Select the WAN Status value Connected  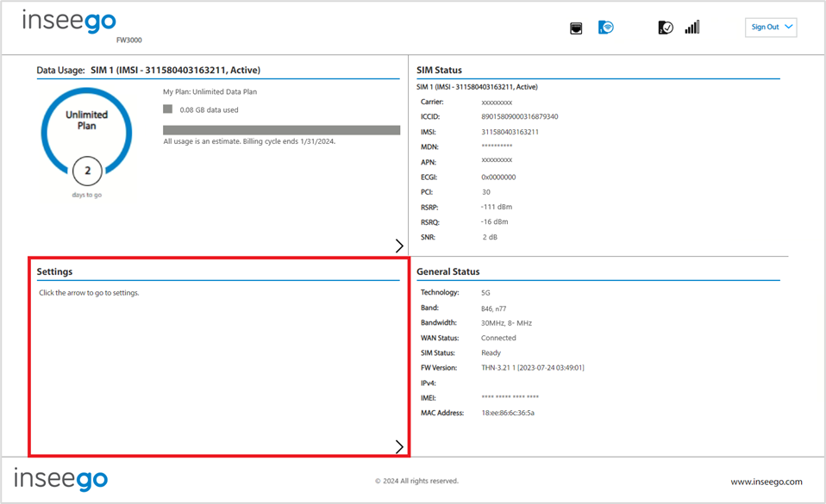coord(498,338)
